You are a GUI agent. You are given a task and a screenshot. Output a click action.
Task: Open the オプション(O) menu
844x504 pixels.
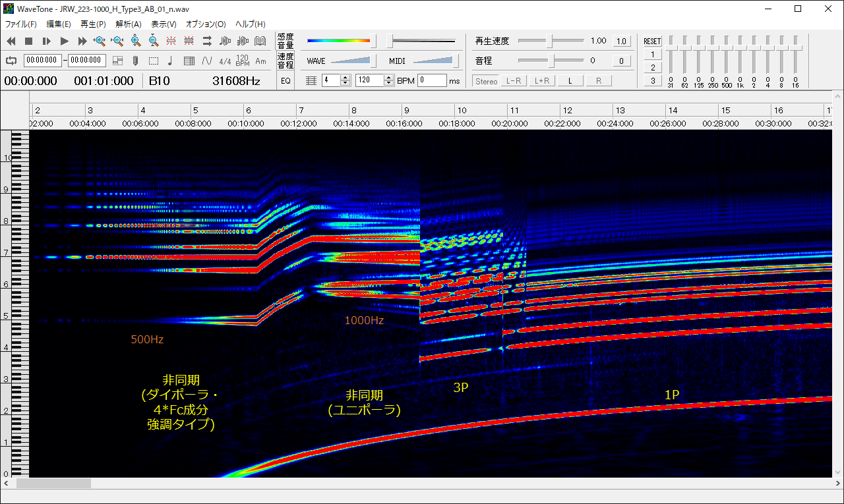(x=206, y=24)
